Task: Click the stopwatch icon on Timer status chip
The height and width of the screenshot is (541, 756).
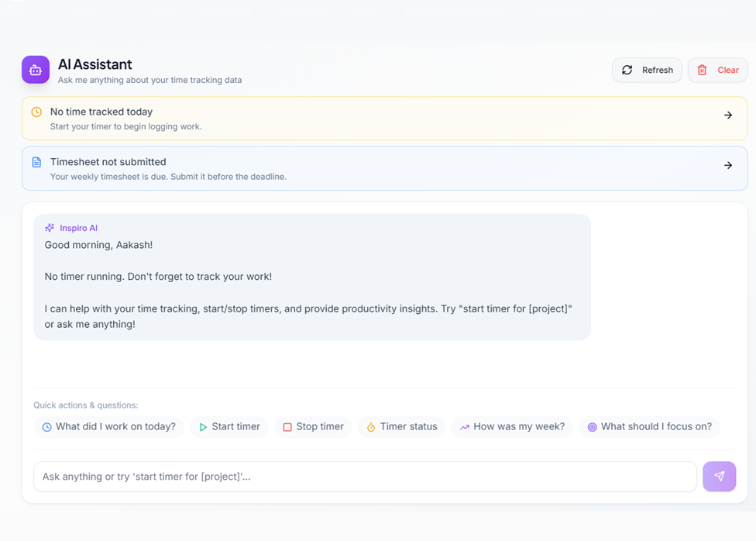Action: [373, 426]
